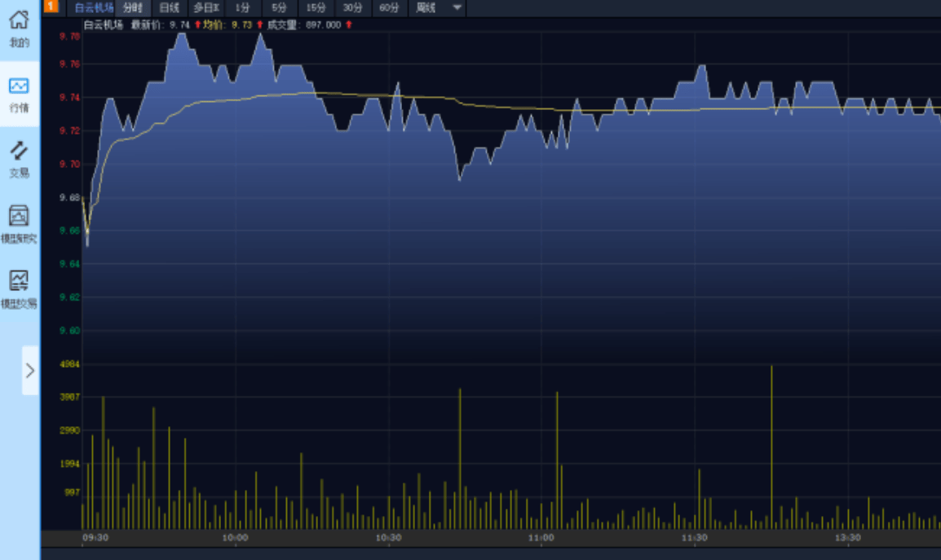
Task: Expand the left sidebar with chevron arrow
Action: coord(30,371)
